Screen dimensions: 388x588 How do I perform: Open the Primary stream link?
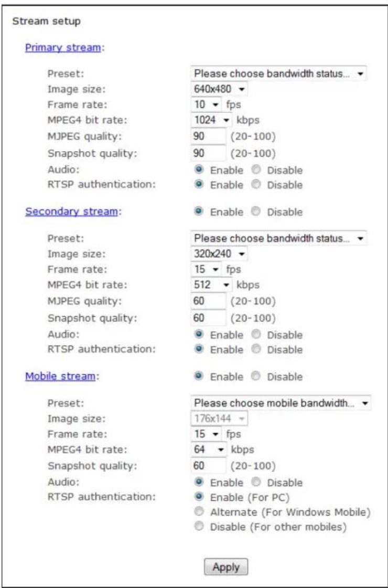tap(62, 48)
